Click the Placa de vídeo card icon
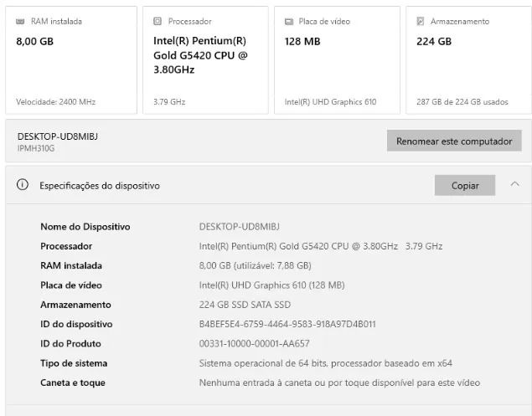532x416 pixels. 289,22
